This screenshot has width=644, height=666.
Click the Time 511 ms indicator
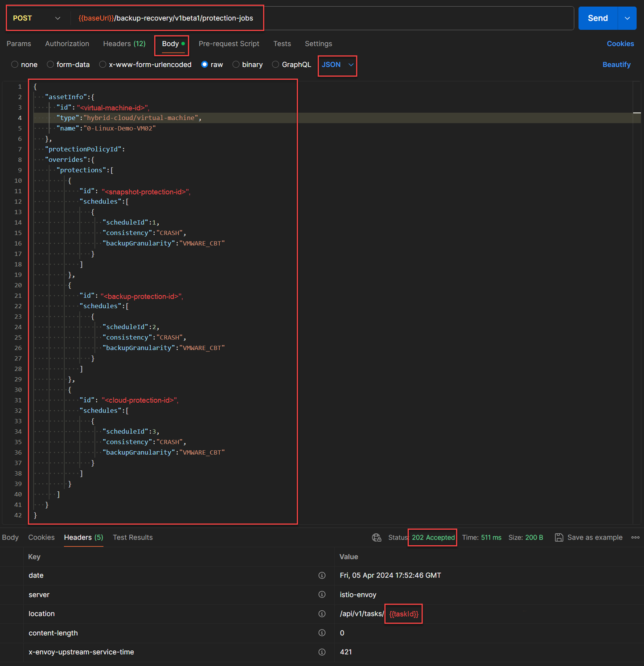click(482, 538)
